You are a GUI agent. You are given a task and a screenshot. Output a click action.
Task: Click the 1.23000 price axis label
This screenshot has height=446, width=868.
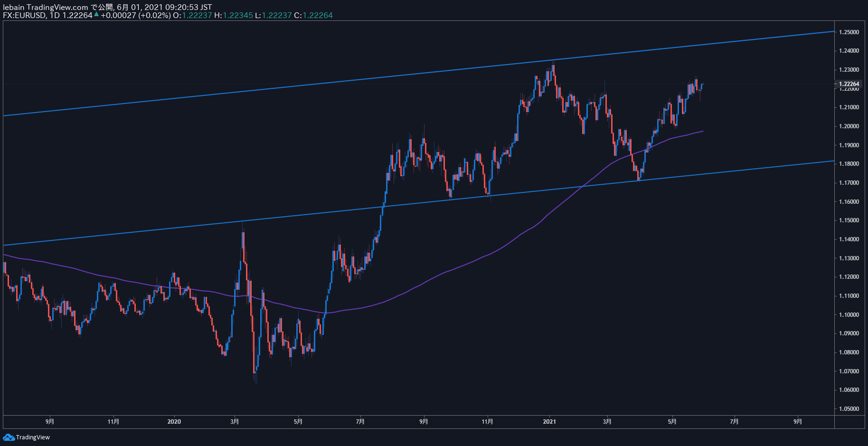[x=849, y=70]
